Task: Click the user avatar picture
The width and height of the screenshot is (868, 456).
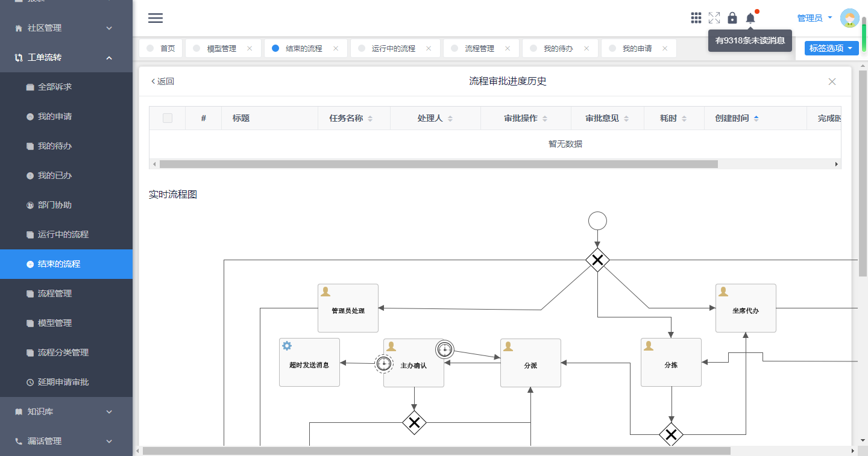Action: (850, 18)
